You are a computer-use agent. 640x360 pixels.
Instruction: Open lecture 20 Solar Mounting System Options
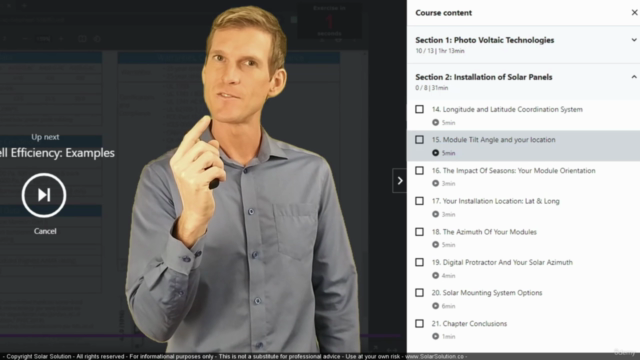click(487, 293)
